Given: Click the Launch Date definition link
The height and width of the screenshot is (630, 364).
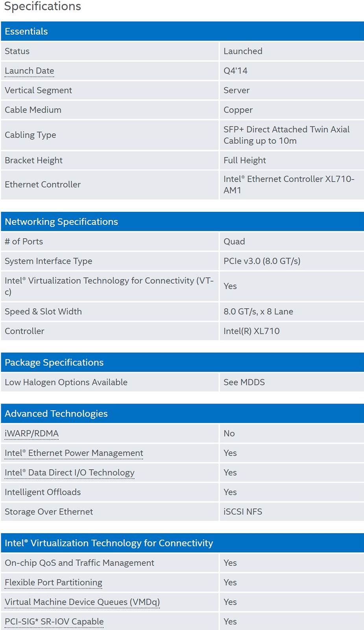Looking at the screenshot, I should coord(30,71).
